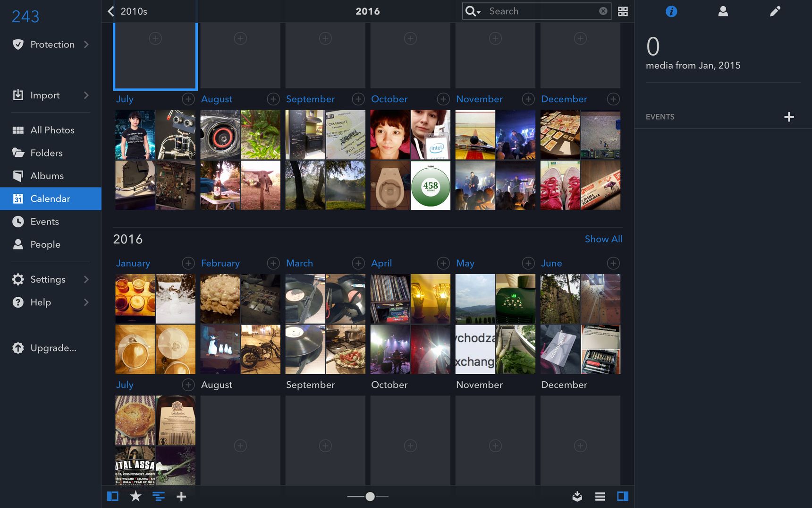
Task: Open People in sidebar
Action: pos(51,244)
